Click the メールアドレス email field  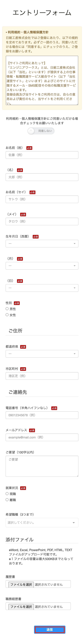click(42, 438)
